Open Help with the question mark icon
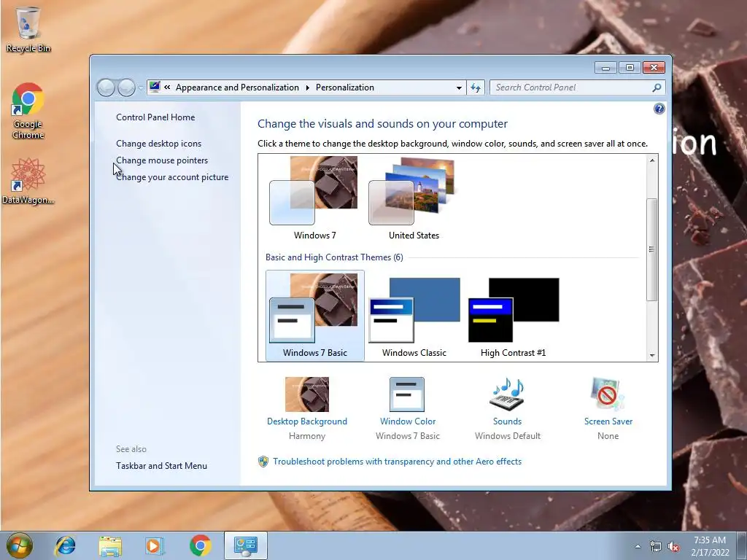Screen dimensions: 747x560 click(659, 109)
